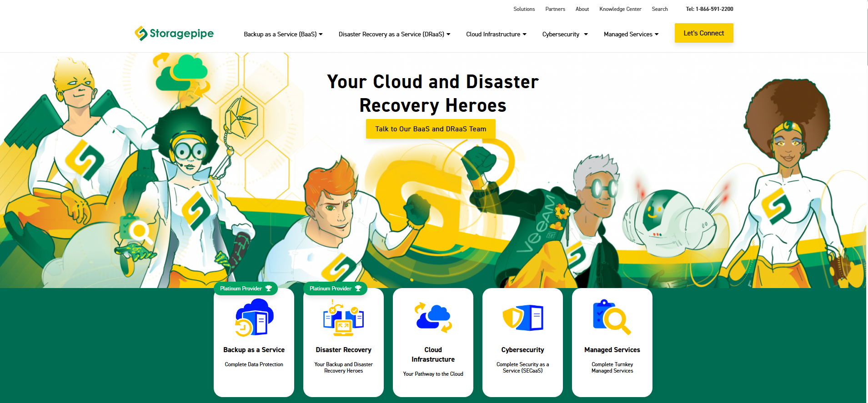Click trophy icon on Disaster Recovery Platinum badge

pos(358,289)
